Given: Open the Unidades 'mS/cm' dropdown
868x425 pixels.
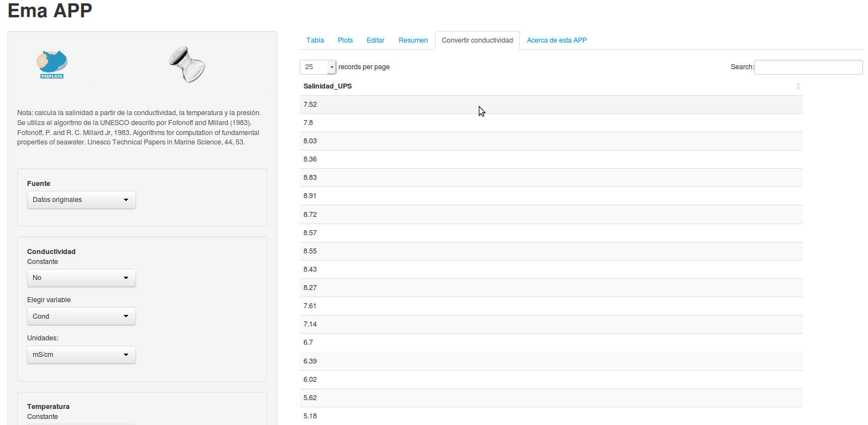Looking at the screenshot, I should [81, 355].
